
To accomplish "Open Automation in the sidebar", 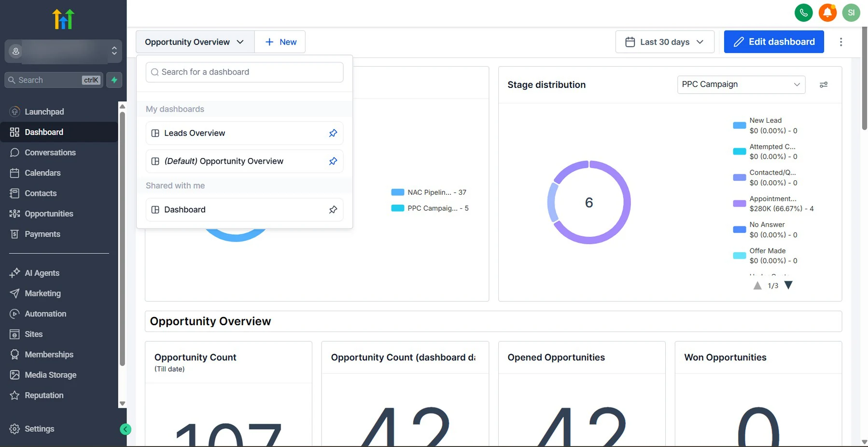I will (59, 314).
